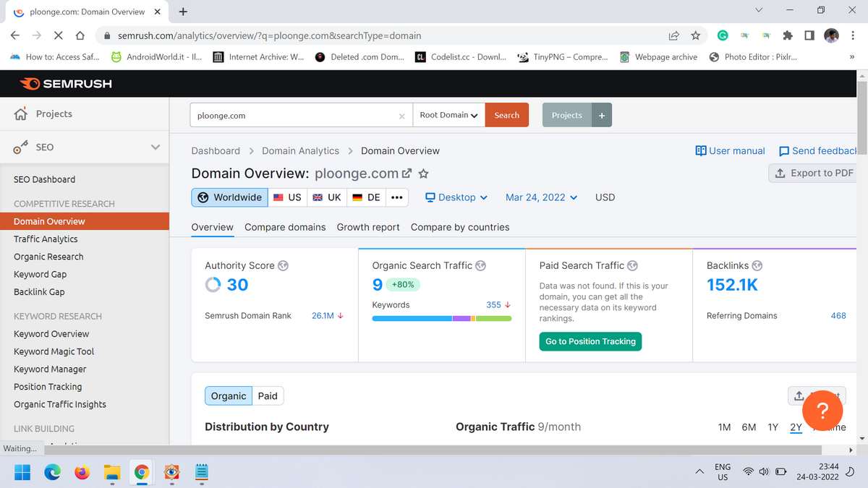Stop page loading with X button
The image size is (868, 488).
click(58, 35)
